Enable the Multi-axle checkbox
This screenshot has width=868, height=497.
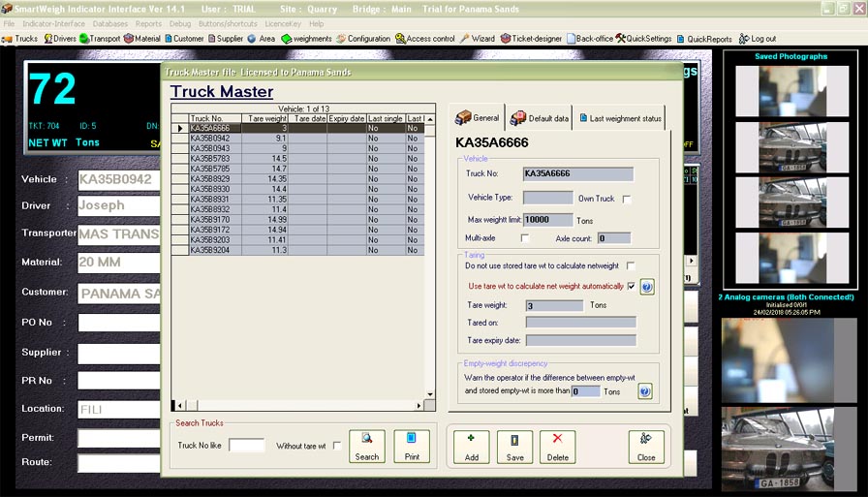click(525, 237)
